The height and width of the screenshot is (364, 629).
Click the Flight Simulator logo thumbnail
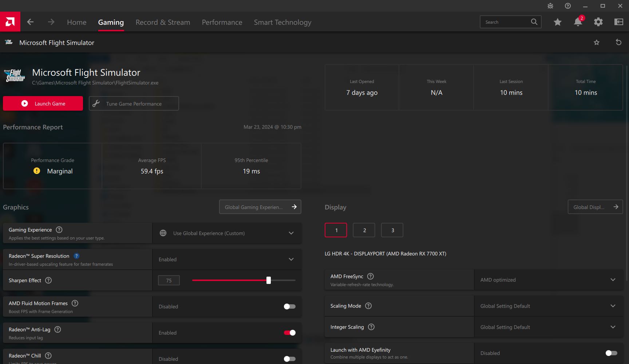pyautogui.click(x=15, y=75)
